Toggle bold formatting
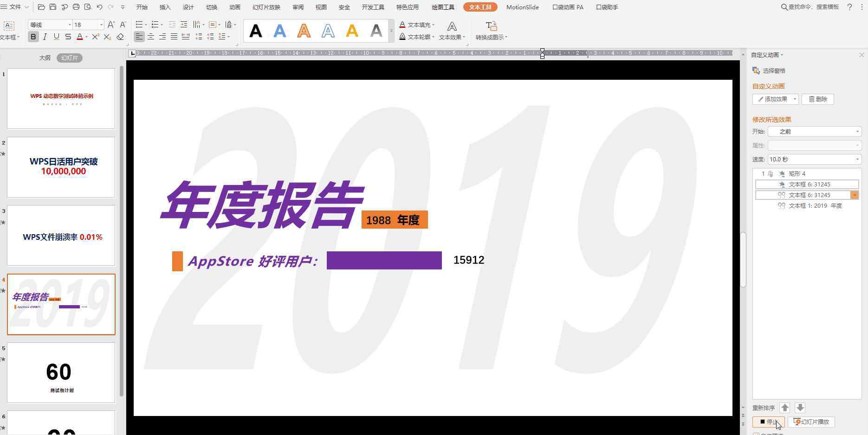The height and width of the screenshot is (435, 868). (x=33, y=37)
